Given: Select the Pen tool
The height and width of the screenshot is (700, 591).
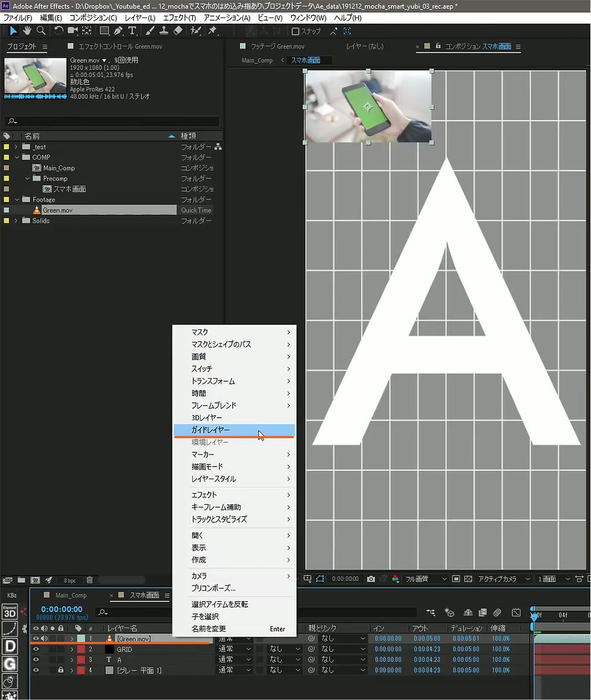Looking at the screenshot, I should coord(118,30).
